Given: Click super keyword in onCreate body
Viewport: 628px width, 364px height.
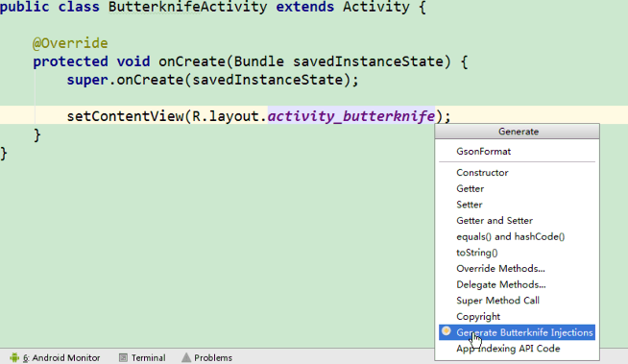Looking at the screenshot, I should point(87,80).
